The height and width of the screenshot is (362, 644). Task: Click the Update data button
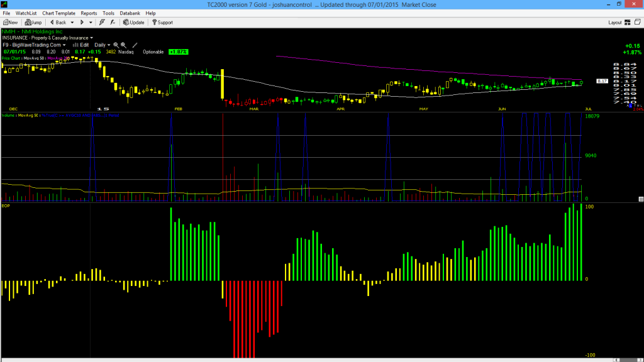[134, 22]
